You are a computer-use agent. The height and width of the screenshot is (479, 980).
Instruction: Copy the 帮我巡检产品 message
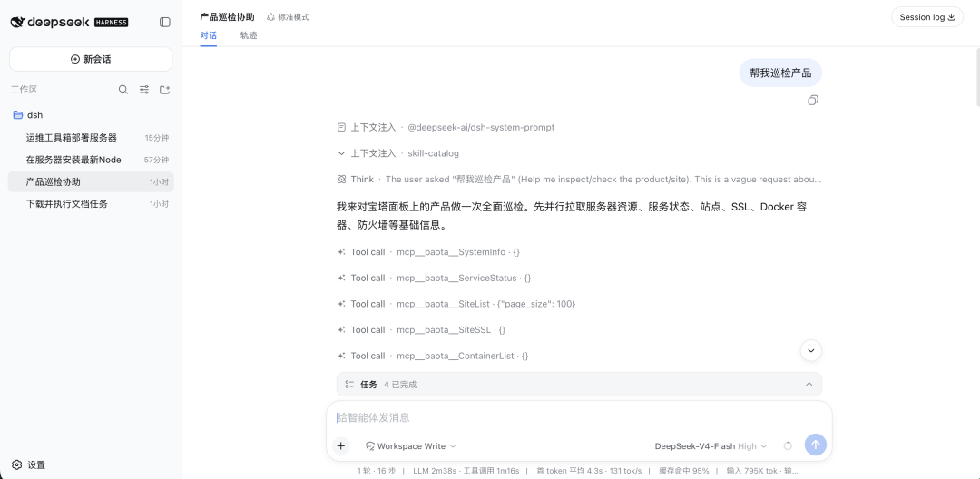(x=812, y=101)
